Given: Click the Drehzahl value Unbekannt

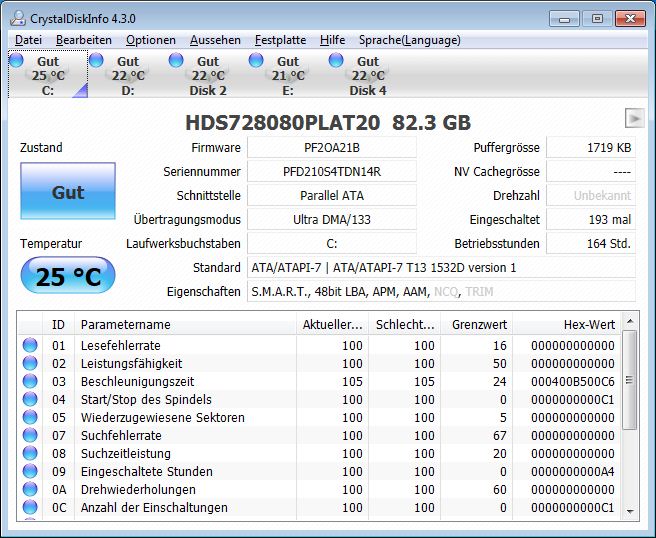Looking at the screenshot, I should click(591, 195).
